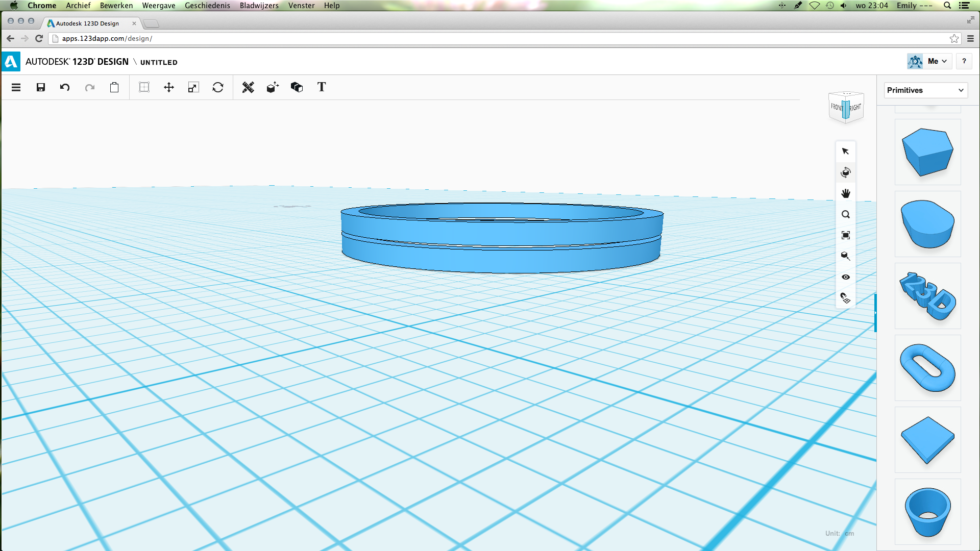
Task: Click the Zoom tool icon
Action: point(846,214)
